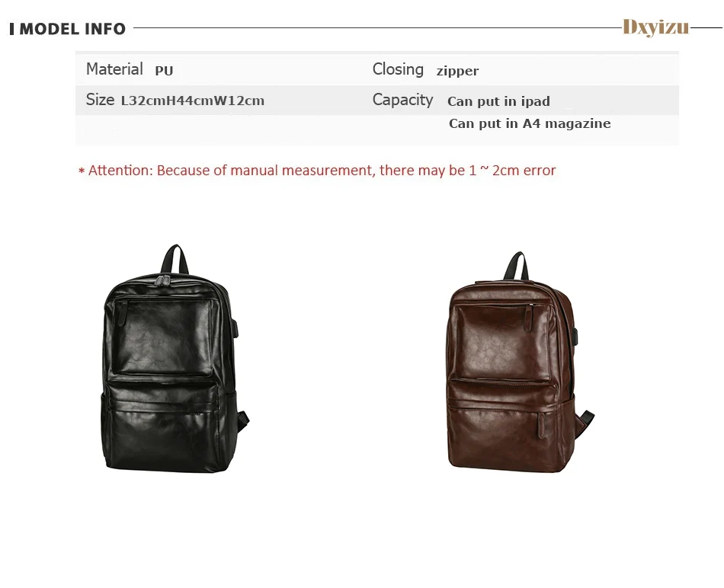Click the Dxyizu brand logo

655,27
